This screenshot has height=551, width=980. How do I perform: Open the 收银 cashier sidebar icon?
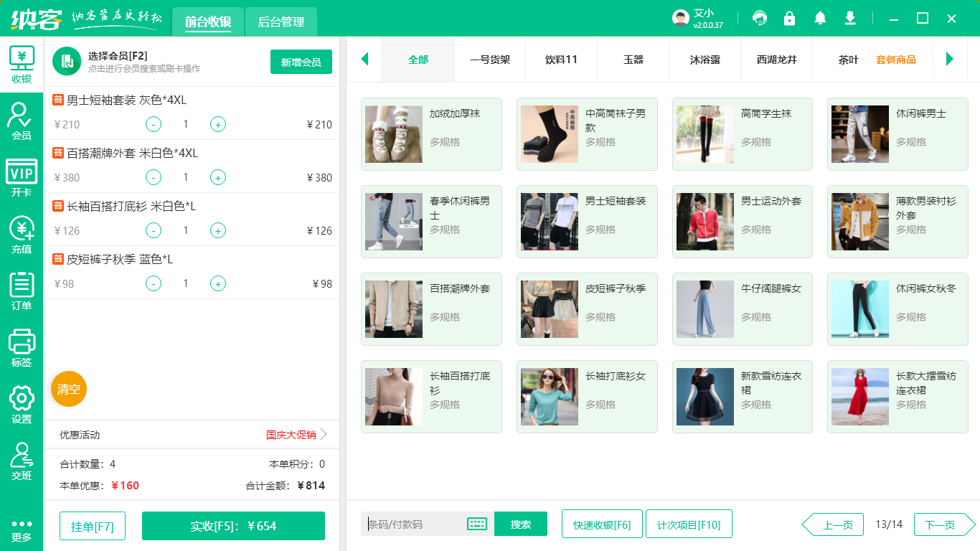[x=22, y=65]
